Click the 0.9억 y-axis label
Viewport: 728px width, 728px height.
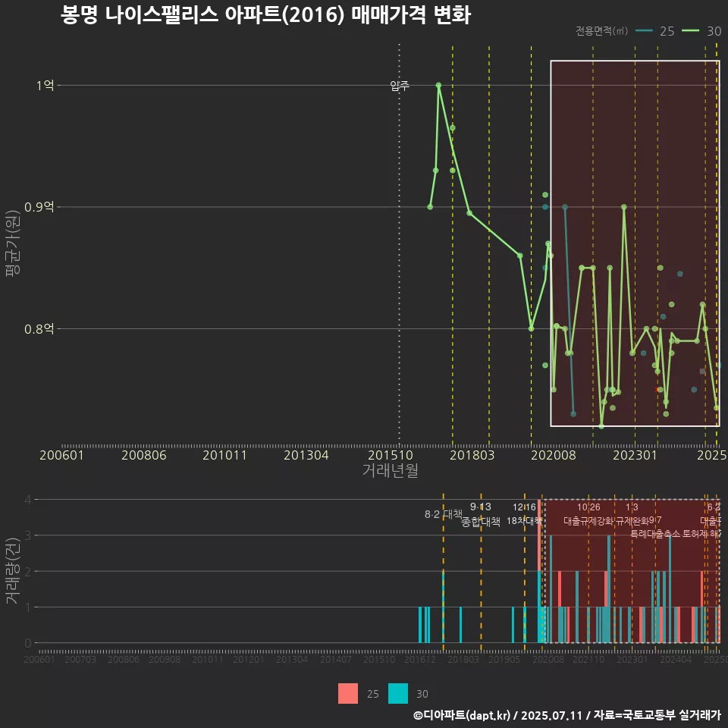pos(39,206)
